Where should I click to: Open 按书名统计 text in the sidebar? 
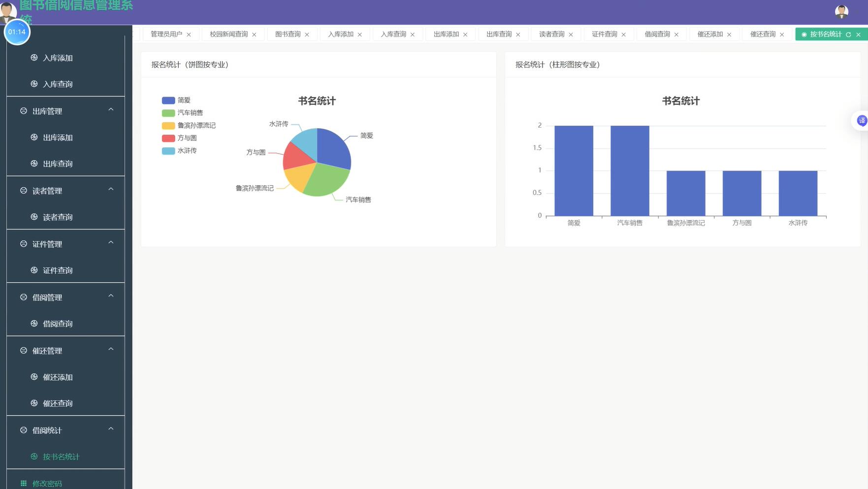click(61, 456)
